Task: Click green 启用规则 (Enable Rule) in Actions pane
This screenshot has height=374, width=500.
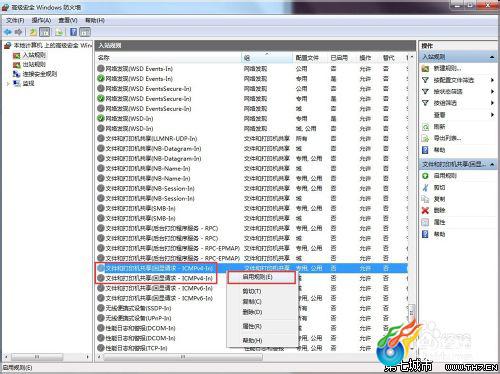Action: [x=445, y=176]
